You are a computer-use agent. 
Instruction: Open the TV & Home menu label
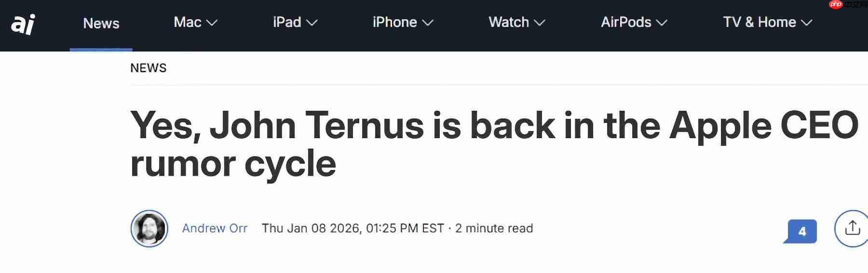click(x=759, y=22)
